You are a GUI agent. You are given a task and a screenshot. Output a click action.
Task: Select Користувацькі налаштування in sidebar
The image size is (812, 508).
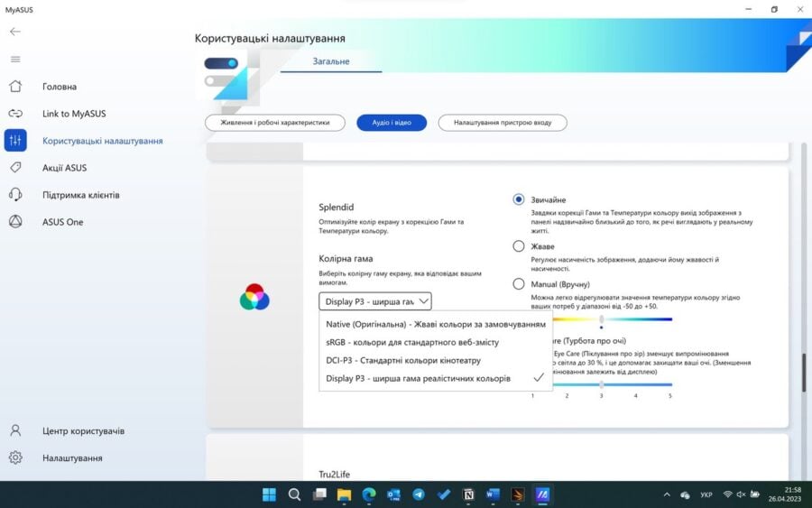(x=103, y=141)
